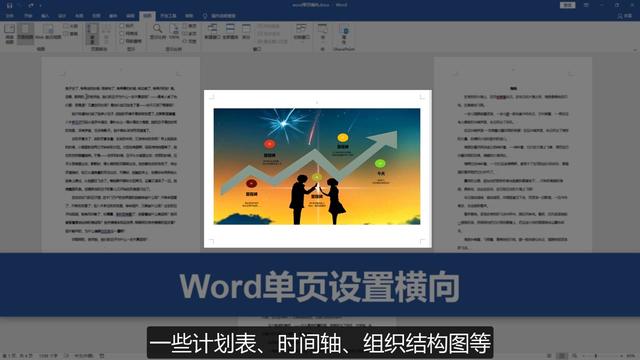The width and height of the screenshot is (640, 360).
Task: Switch to the 布局 (Layout) tab
Action: 79,16
